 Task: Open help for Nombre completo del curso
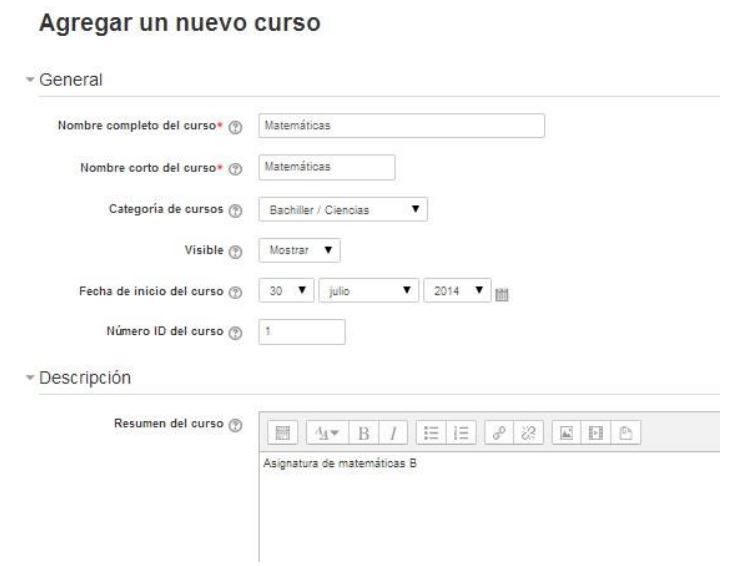point(235,127)
